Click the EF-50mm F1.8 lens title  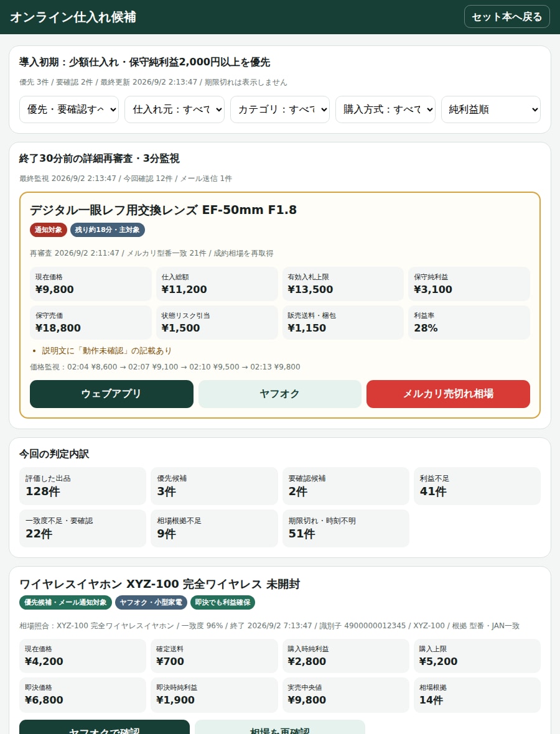pyautogui.click(x=164, y=210)
